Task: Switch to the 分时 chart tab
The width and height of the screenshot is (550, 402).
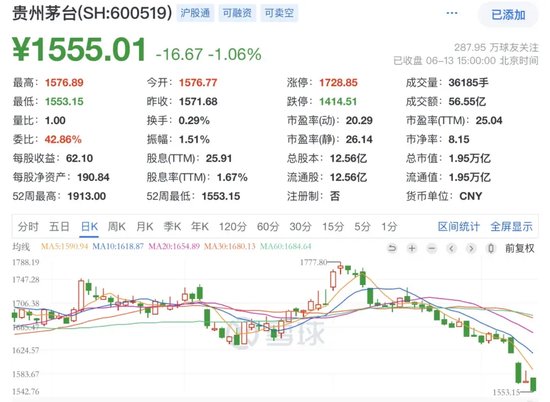Action: (x=28, y=227)
